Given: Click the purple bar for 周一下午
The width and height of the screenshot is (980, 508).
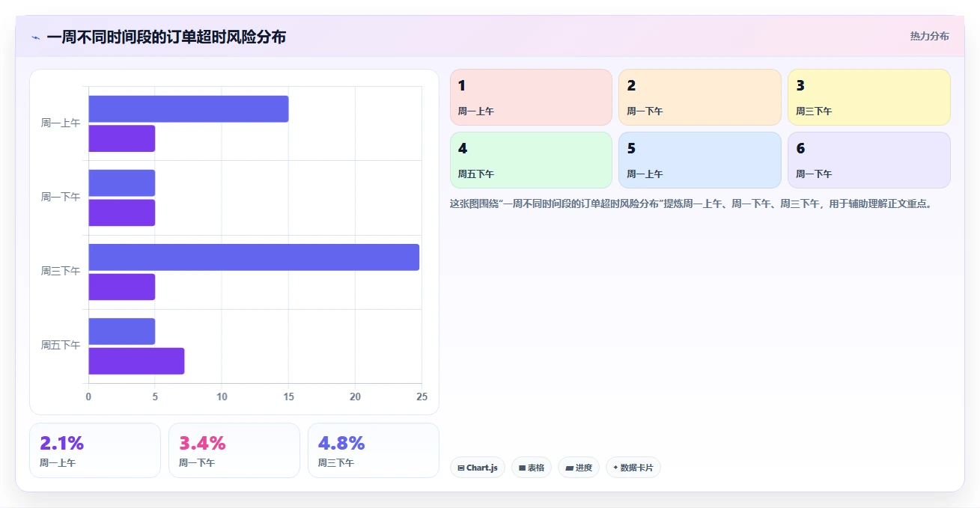Looking at the screenshot, I should coord(122,212).
